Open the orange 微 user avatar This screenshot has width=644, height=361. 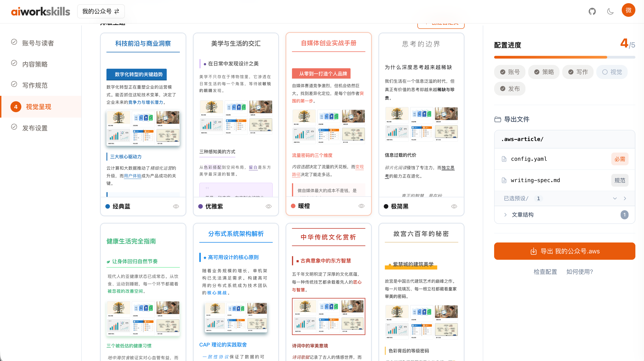click(628, 10)
